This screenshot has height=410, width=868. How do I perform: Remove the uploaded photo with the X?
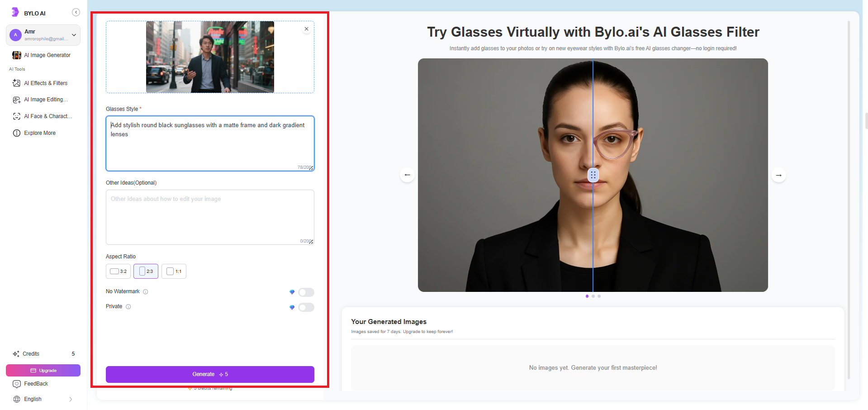tap(307, 29)
